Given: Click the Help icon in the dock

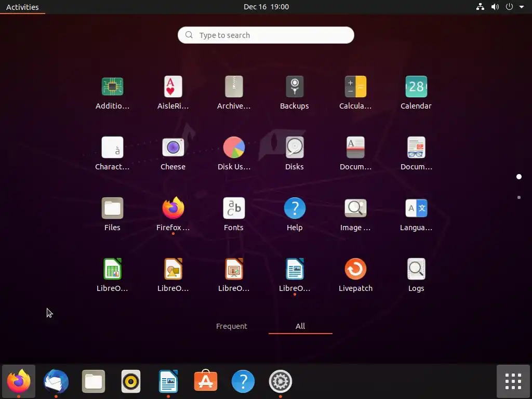Looking at the screenshot, I should coord(243,381).
